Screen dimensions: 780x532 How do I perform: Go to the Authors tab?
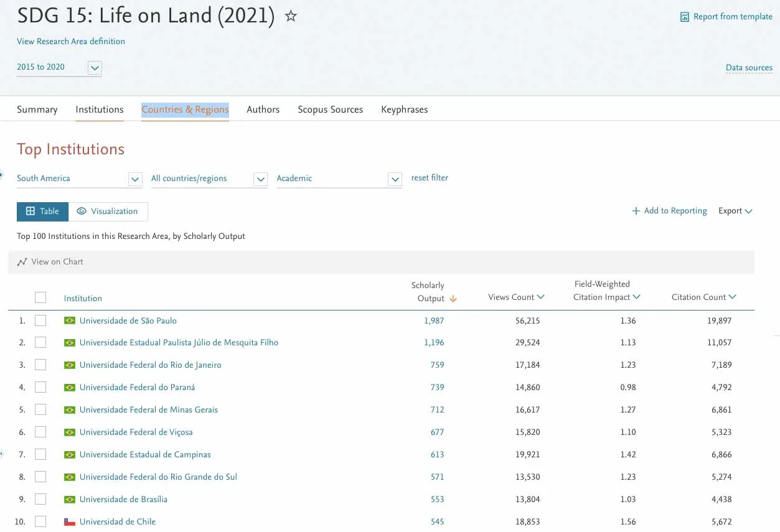[x=263, y=110]
